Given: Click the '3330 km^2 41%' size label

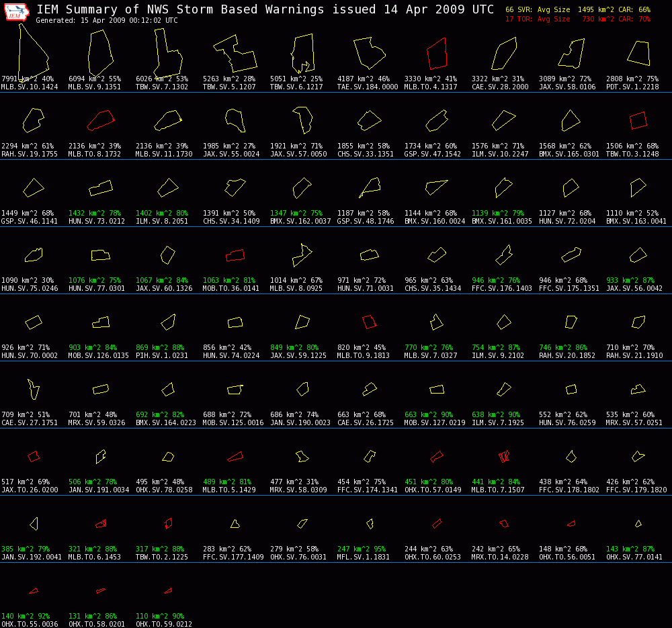Looking at the screenshot, I should click(431, 79).
